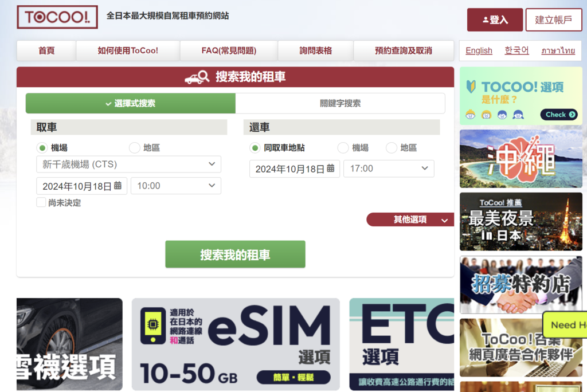The width and height of the screenshot is (587, 392).
Task: Click the 登入 button
Action: pyautogui.click(x=495, y=20)
